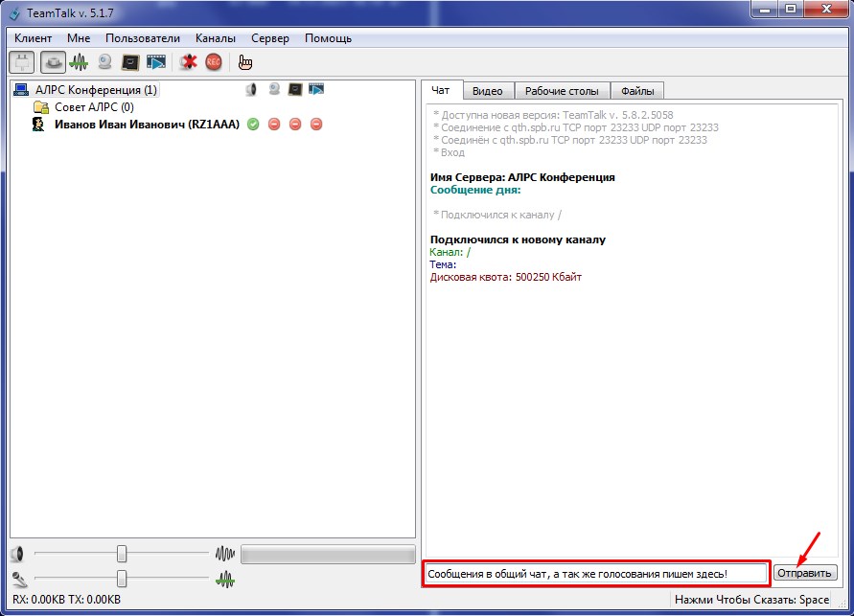Click green voice status icon next to Иванов
The width and height of the screenshot is (854, 616).
click(x=253, y=125)
